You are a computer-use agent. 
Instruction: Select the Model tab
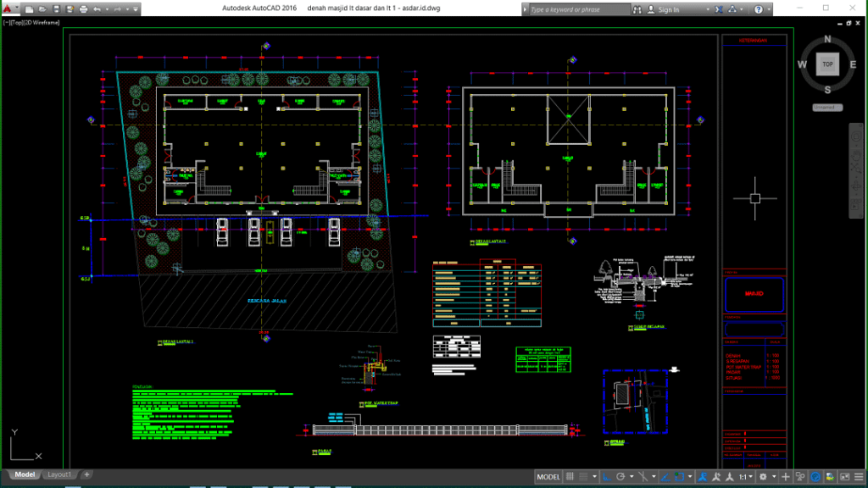[25, 474]
